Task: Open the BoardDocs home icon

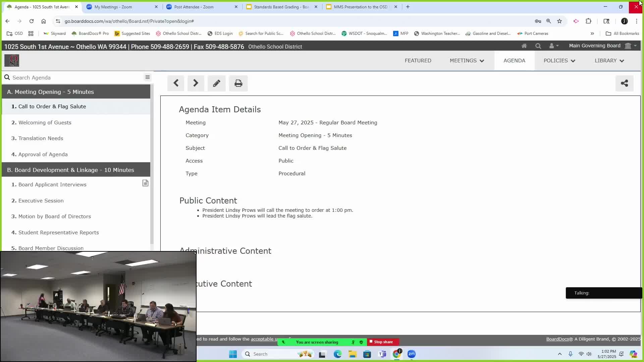Action: [x=524, y=46]
